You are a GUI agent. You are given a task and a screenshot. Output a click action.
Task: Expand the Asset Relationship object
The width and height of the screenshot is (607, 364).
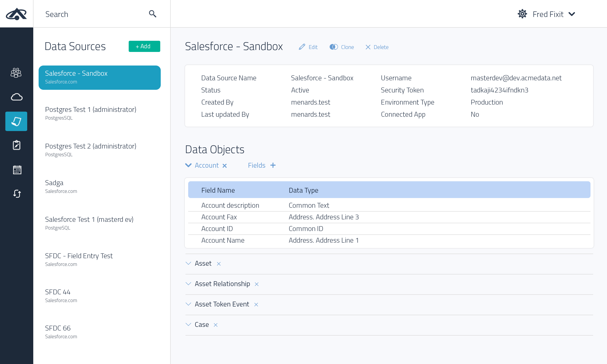[x=188, y=284]
